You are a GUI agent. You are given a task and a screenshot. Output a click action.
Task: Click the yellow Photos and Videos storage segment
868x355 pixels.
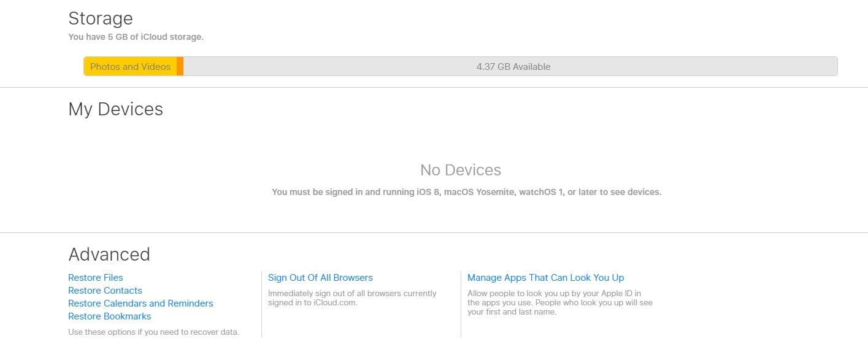click(130, 66)
